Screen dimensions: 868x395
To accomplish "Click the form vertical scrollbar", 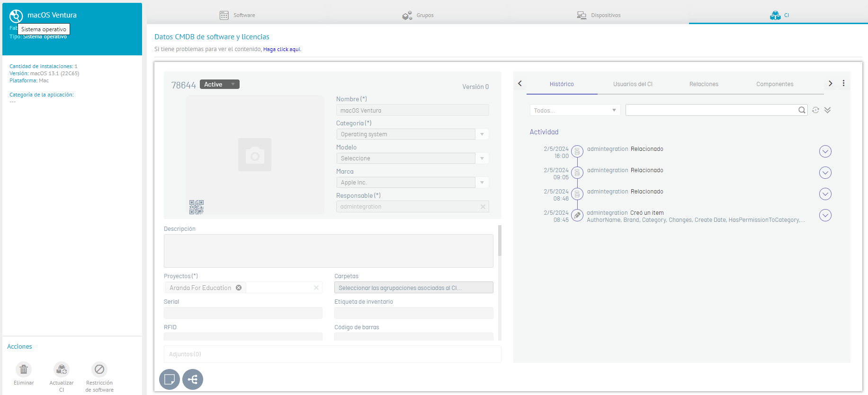I will point(500,240).
